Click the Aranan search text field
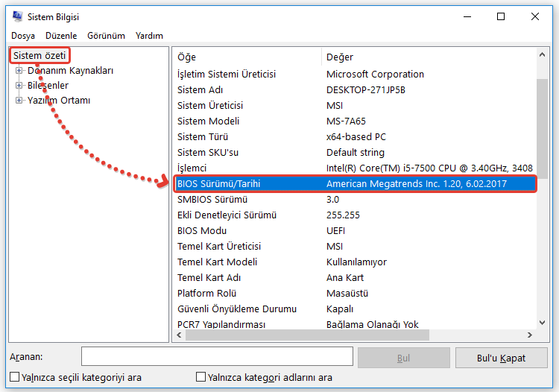The image size is (559, 392). (217, 357)
